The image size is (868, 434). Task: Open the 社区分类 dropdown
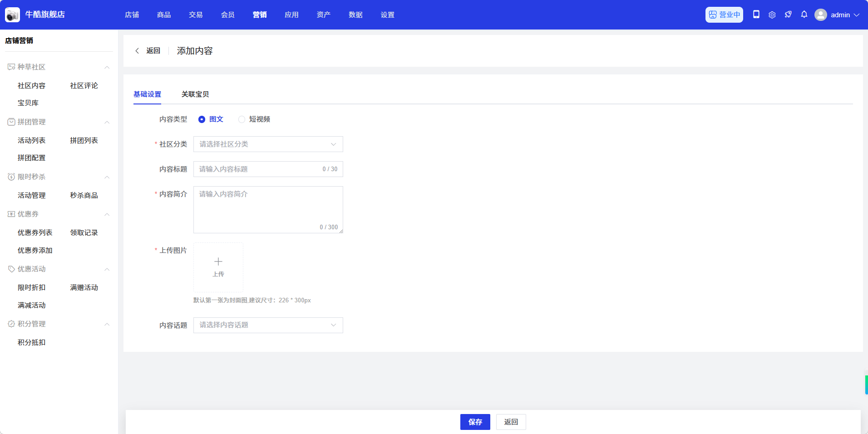[268, 144]
